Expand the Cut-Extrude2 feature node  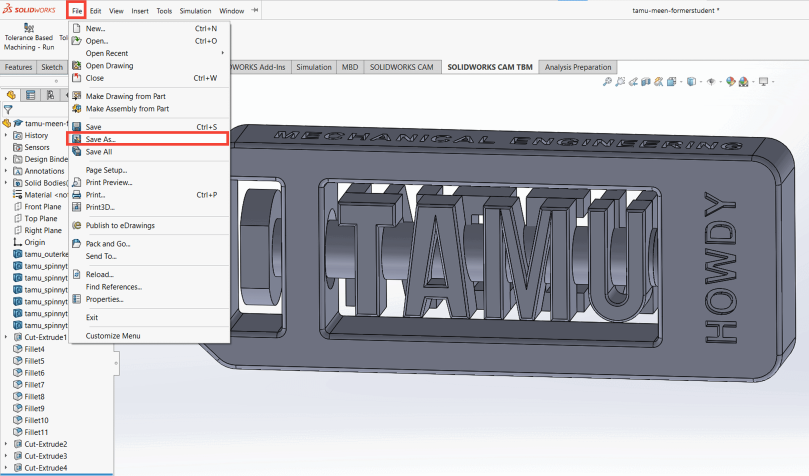point(6,444)
